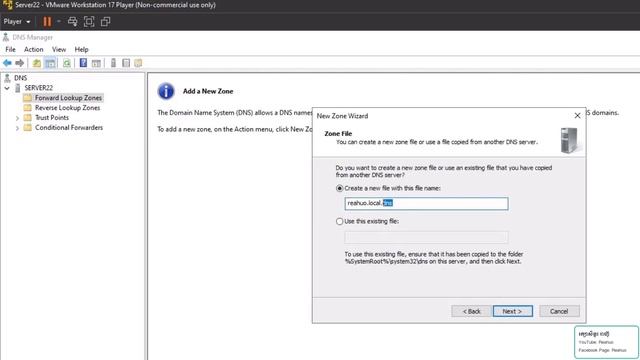
Task: Click the 'Zone File' heading text
Action: 338,133
